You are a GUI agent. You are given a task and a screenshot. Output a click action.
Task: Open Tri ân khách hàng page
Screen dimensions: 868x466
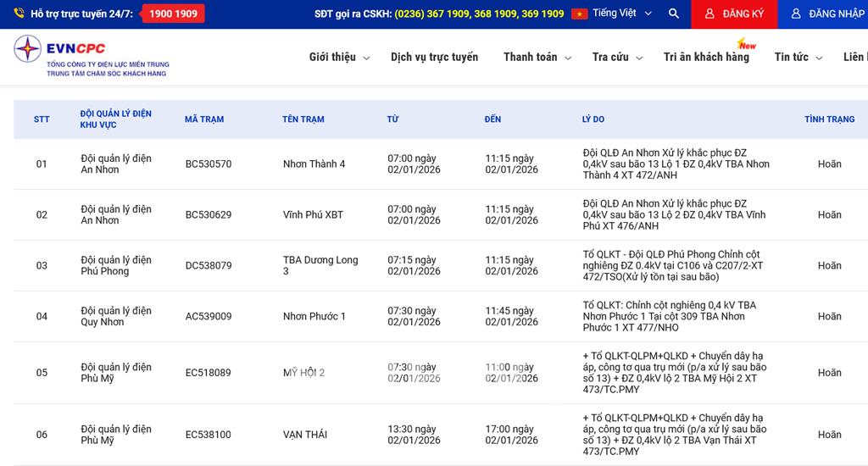pyautogui.click(x=706, y=57)
